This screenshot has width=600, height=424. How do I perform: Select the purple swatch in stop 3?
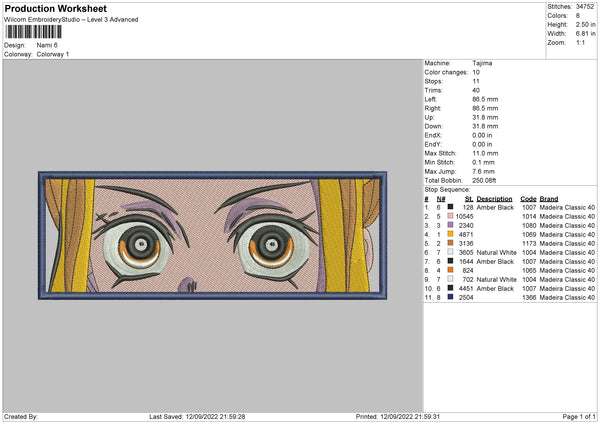[450, 225]
